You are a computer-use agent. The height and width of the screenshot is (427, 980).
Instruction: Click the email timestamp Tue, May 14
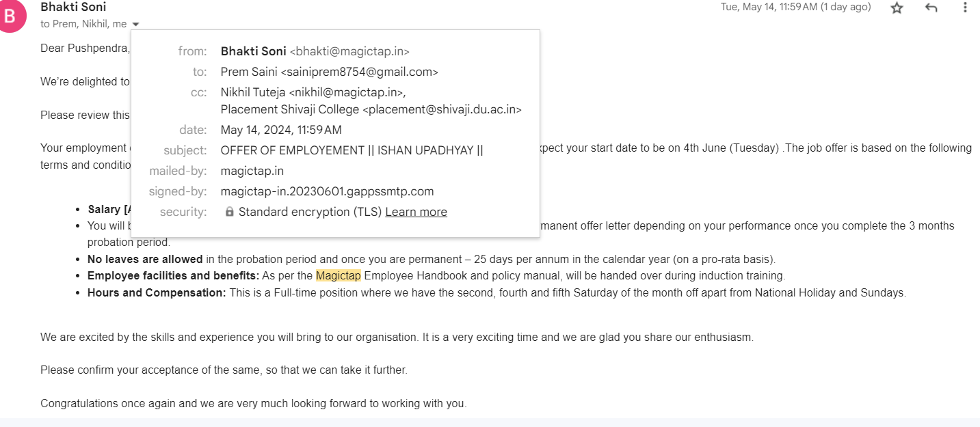(x=796, y=7)
